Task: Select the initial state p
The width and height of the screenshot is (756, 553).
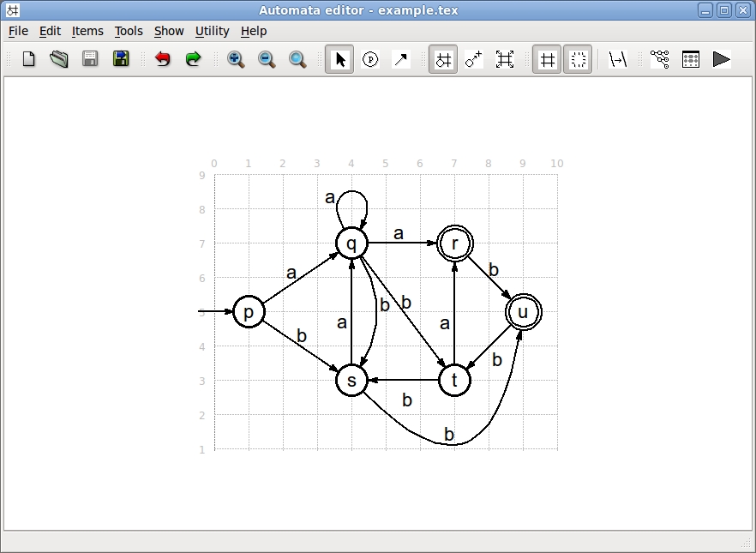Action: click(x=249, y=312)
